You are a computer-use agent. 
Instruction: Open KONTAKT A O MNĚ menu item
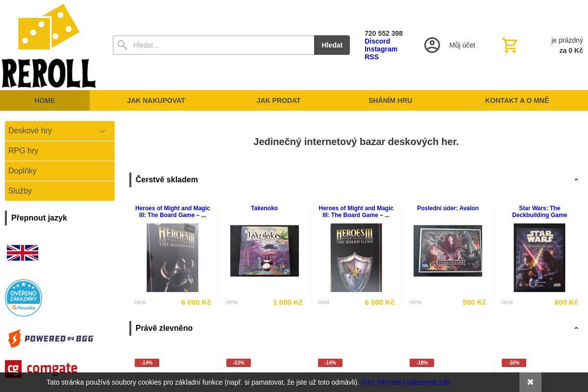(x=517, y=100)
